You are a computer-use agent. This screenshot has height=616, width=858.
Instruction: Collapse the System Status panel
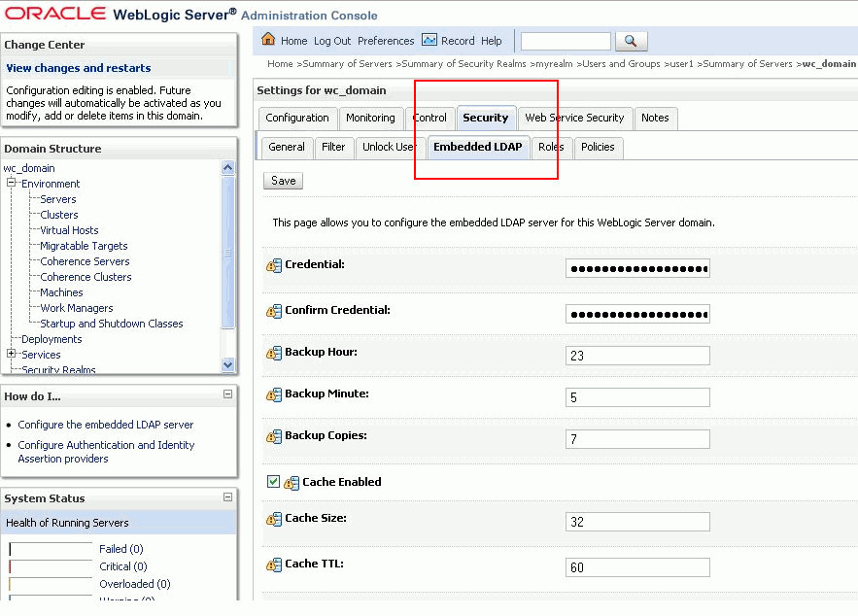[227, 496]
